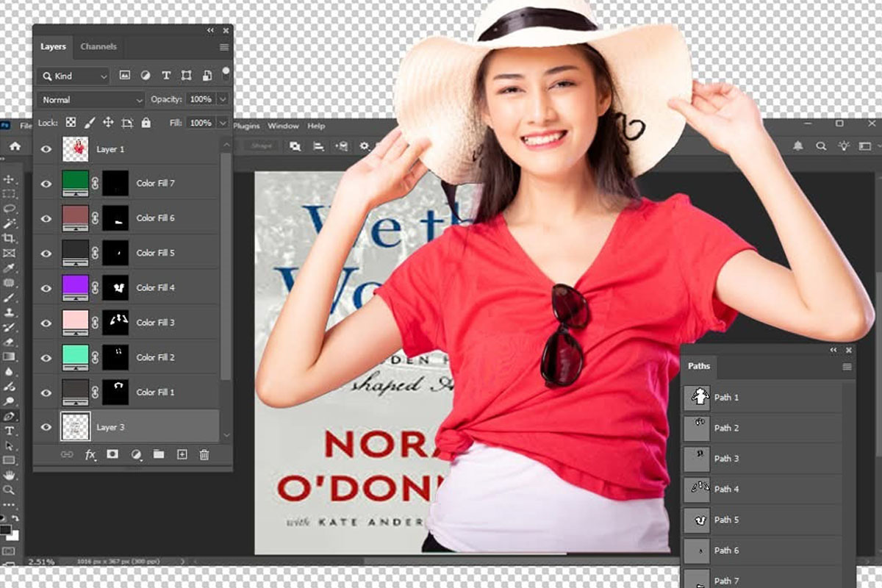Hide Layer 3 using its eye icon
This screenshot has height=588, width=882.
pos(46,427)
